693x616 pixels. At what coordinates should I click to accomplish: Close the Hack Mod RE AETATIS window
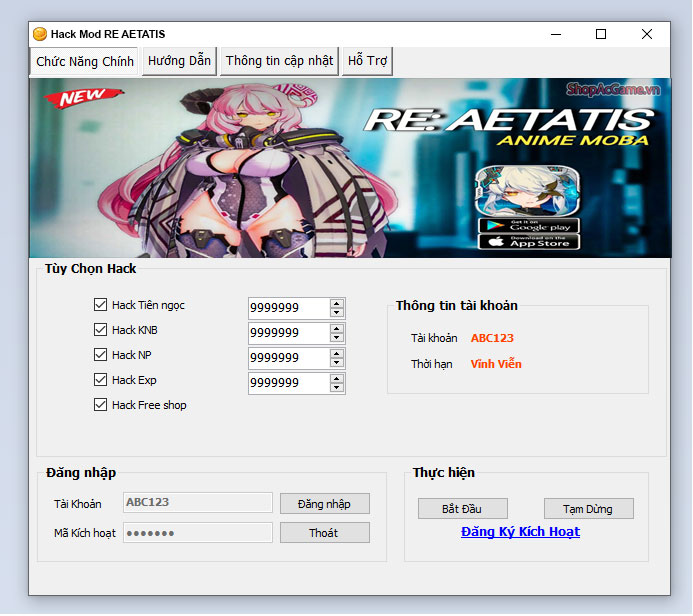pos(647,34)
